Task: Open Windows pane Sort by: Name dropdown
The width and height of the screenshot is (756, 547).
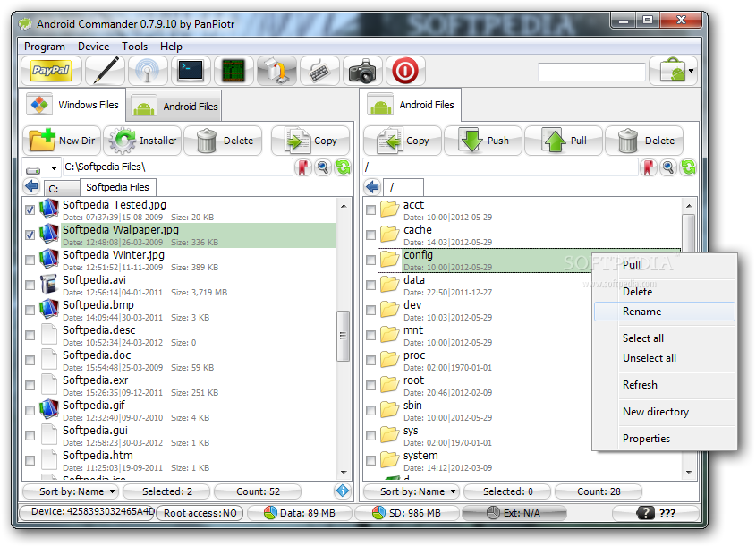Action: click(71, 491)
